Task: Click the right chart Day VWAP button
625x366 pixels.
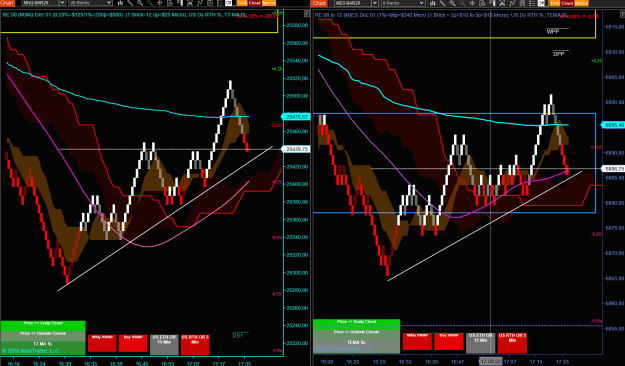Action: point(449,342)
